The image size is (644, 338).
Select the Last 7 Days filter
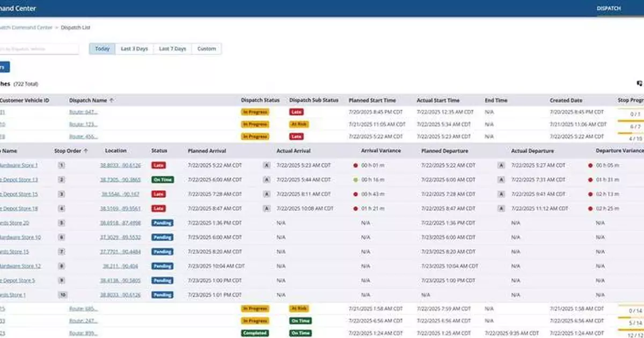click(172, 49)
